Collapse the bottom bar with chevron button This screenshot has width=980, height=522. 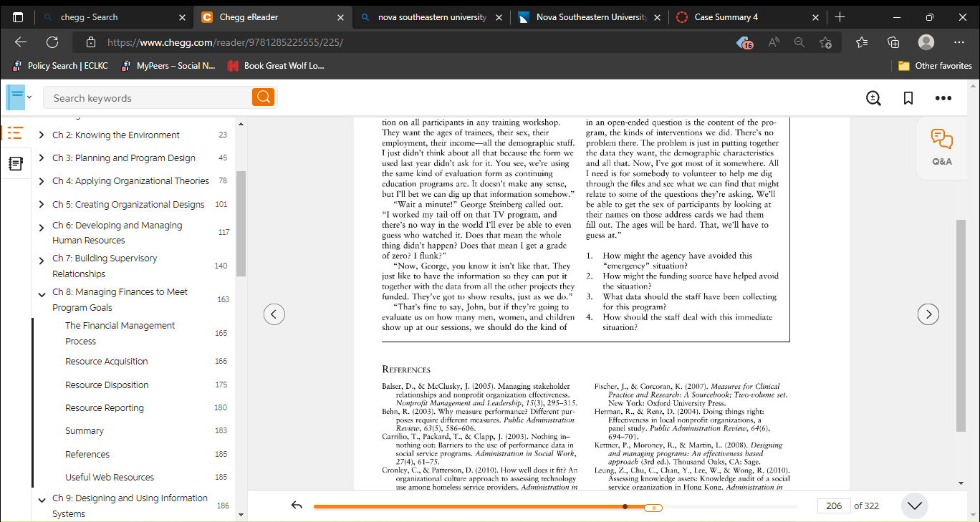[x=915, y=506]
